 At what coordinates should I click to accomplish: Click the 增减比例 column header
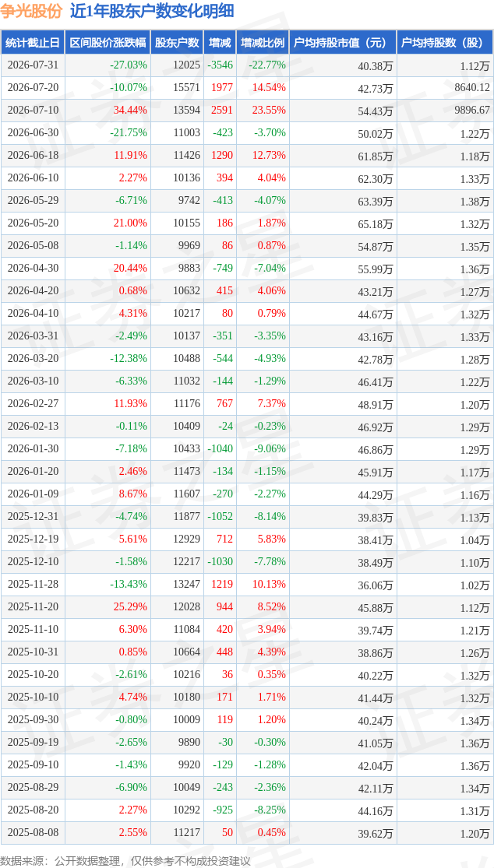pyautogui.click(x=263, y=43)
